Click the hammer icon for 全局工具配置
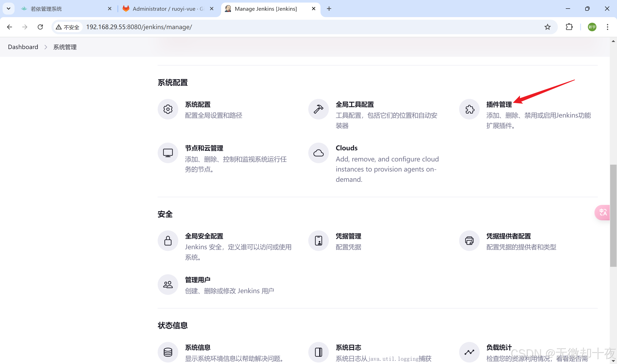The height and width of the screenshot is (364, 617). click(x=318, y=109)
